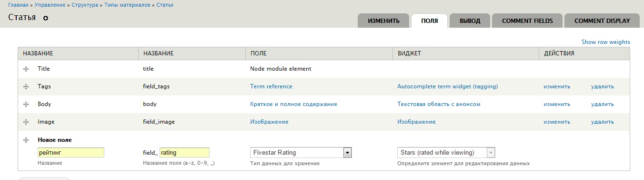Viewport: 644px width, 180px height.
Task: Open the Autocomplete term widget (tagging) link
Action: (x=447, y=87)
